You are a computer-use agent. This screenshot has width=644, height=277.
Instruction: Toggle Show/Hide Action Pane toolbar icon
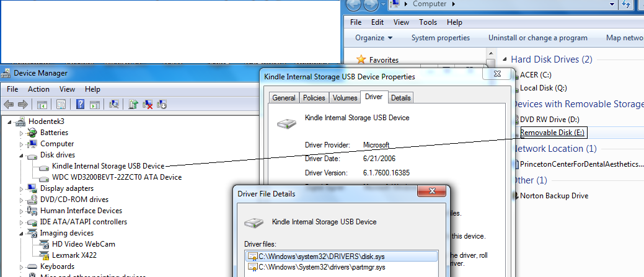(95, 105)
